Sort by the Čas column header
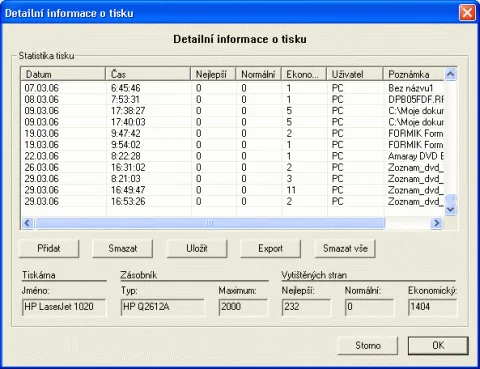Viewport: 480px width, 369px height. click(x=148, y=74)
